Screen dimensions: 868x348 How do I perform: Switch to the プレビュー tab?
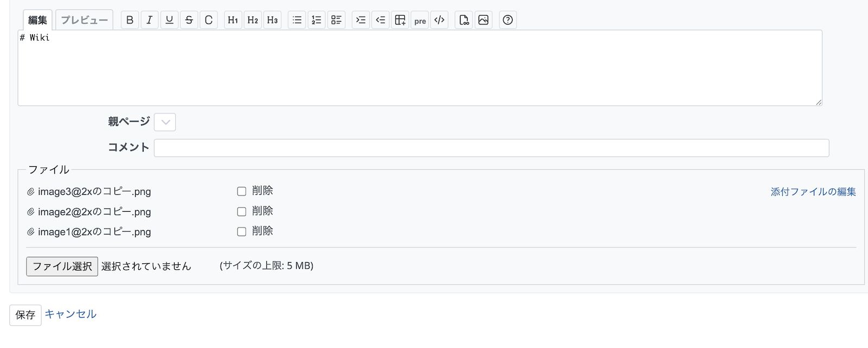[x=84, y=20]
